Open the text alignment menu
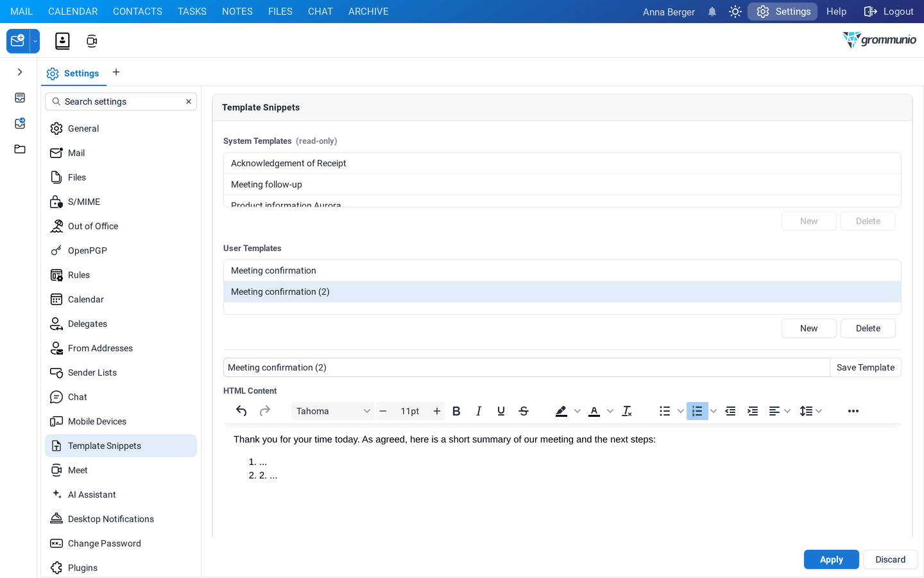 (779, 411)
